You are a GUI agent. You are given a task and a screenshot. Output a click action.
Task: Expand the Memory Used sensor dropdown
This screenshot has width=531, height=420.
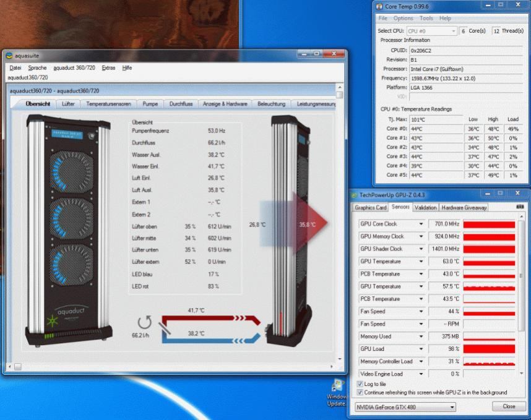(x=421, y=336)
